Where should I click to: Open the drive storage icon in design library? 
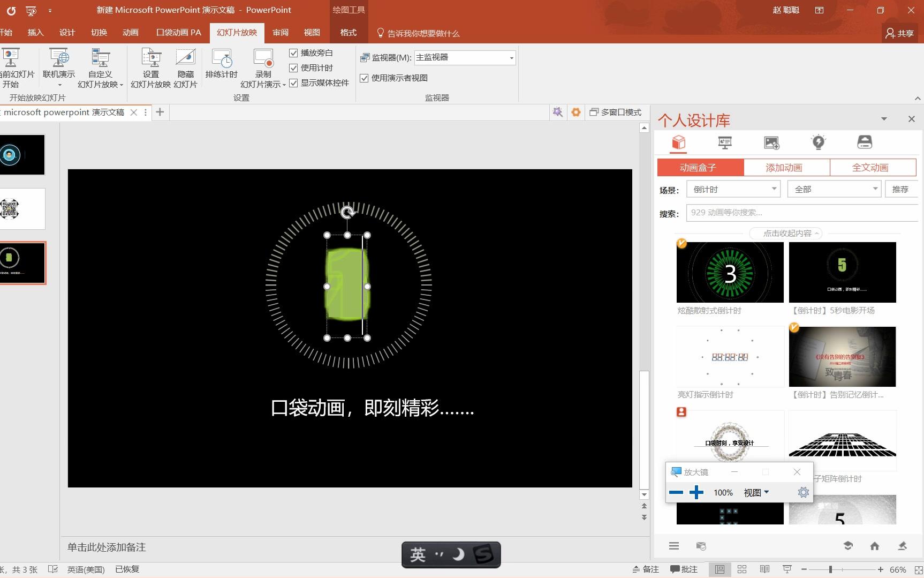(x=865, y=142)
